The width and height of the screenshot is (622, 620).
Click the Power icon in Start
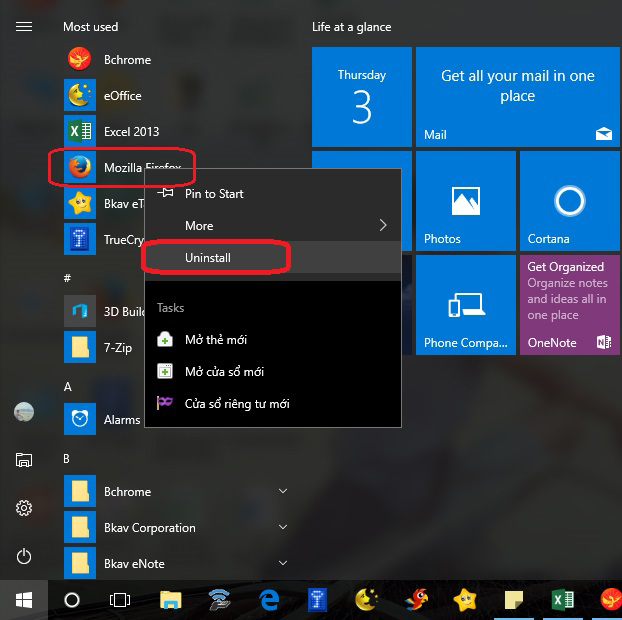24,556
